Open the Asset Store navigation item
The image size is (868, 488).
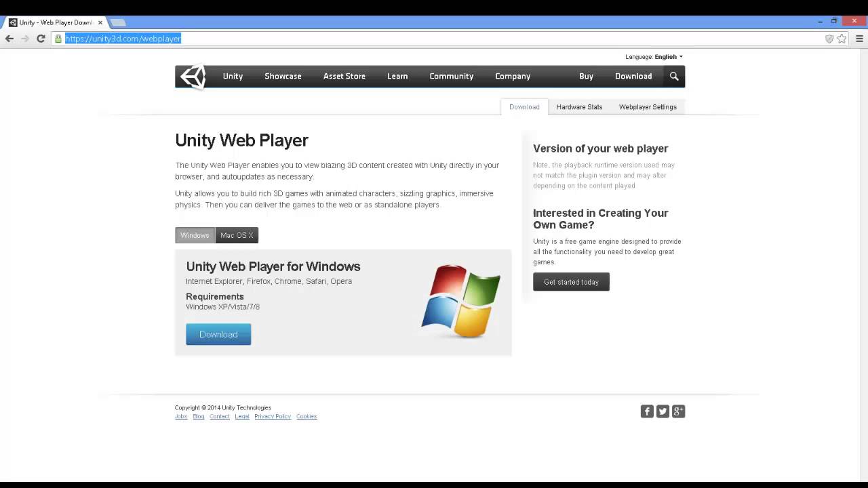pos(344,76)
